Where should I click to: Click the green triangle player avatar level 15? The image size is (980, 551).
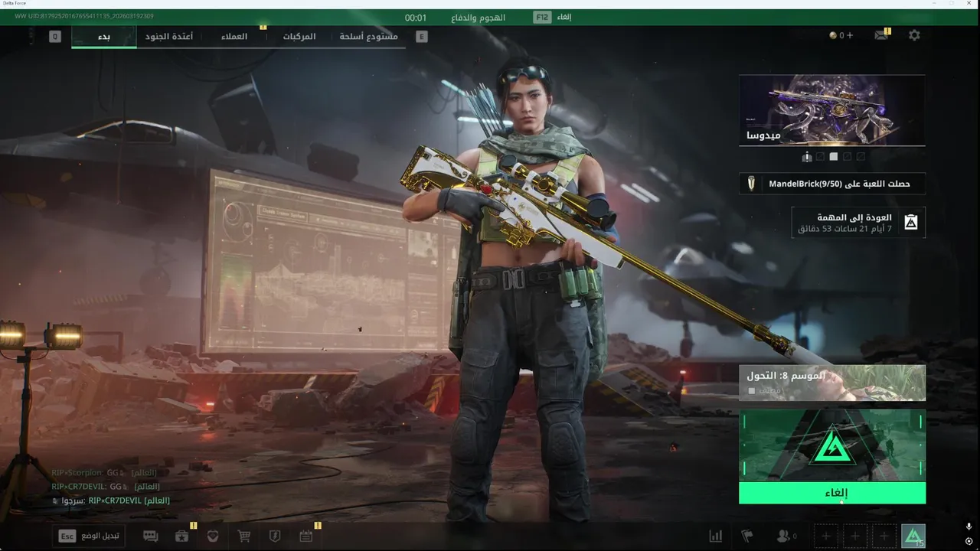click(913, 536)
